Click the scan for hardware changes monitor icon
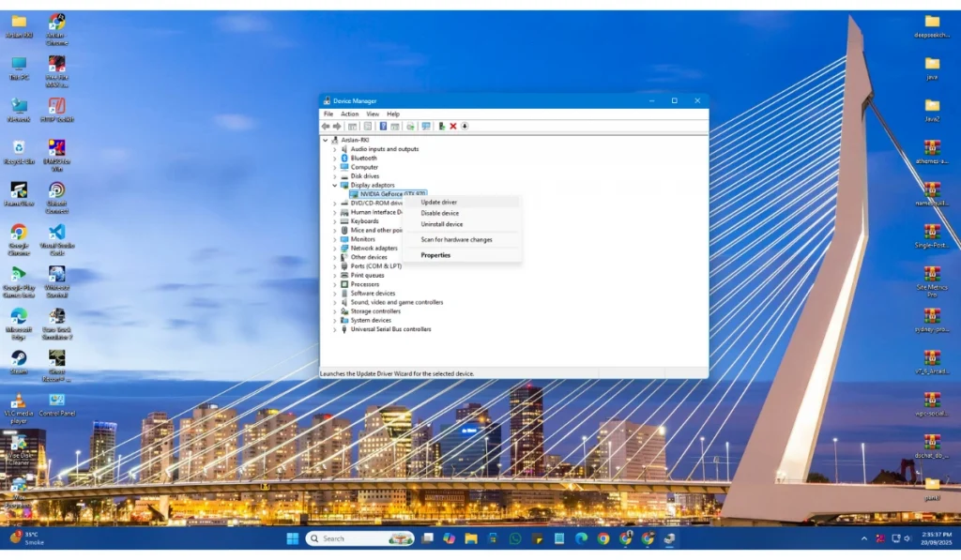Viewport: 961px width, 560px height. [425, 126]
